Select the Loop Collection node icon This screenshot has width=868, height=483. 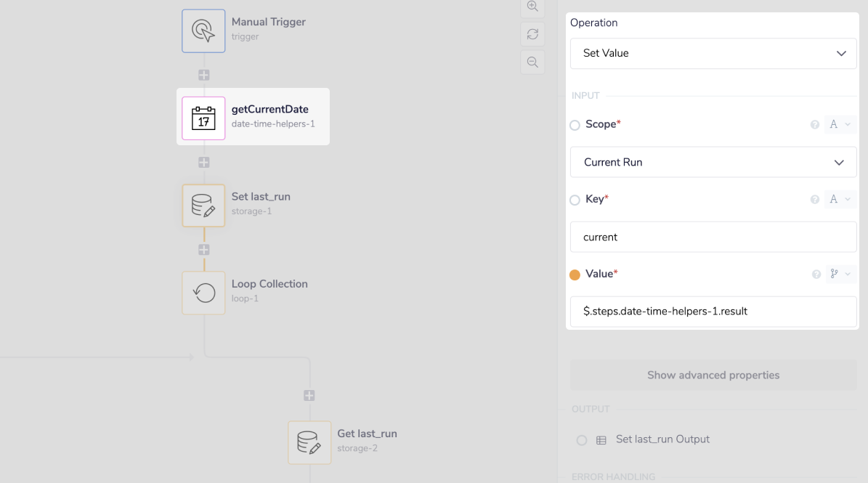203,293
